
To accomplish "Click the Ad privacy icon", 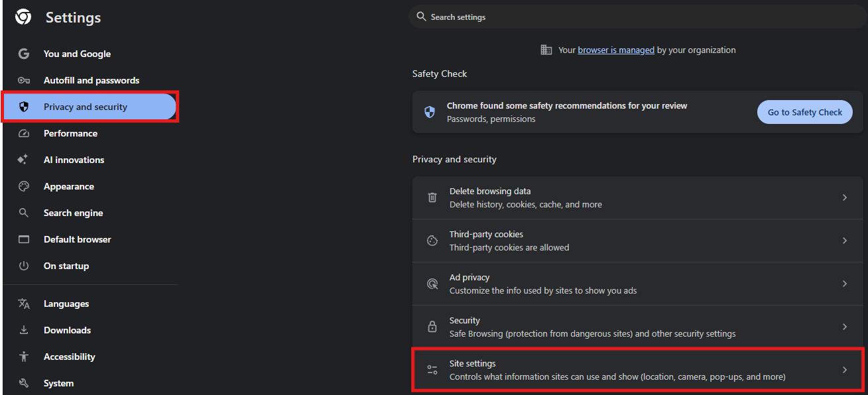I will click(x=432, y=284).
